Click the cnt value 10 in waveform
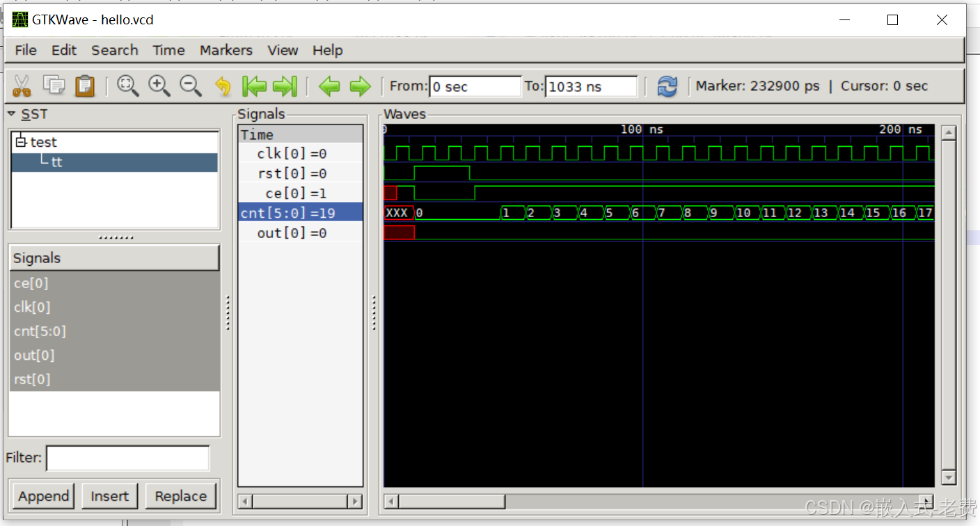The image size is (980, 526). (743, 213)
